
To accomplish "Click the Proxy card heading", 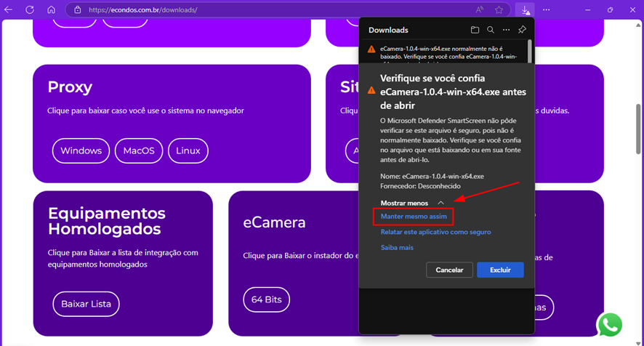I will (70, 86).
